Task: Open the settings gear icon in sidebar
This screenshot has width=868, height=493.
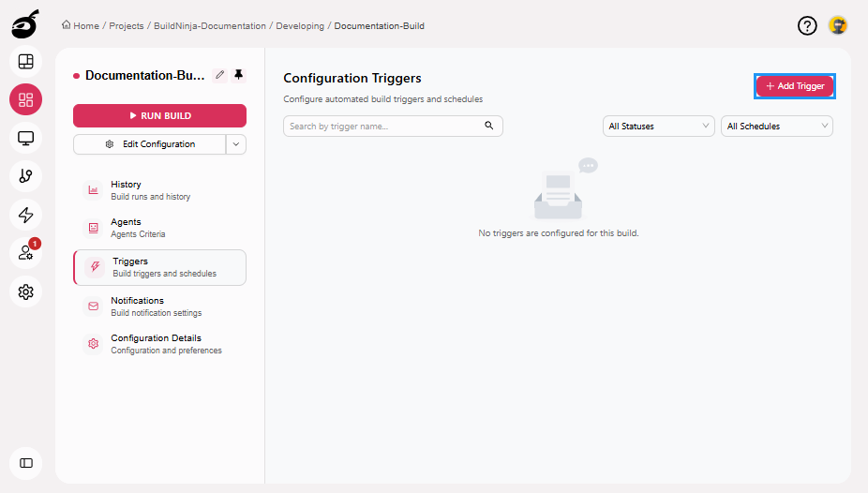Action: [x=26, y=291]
